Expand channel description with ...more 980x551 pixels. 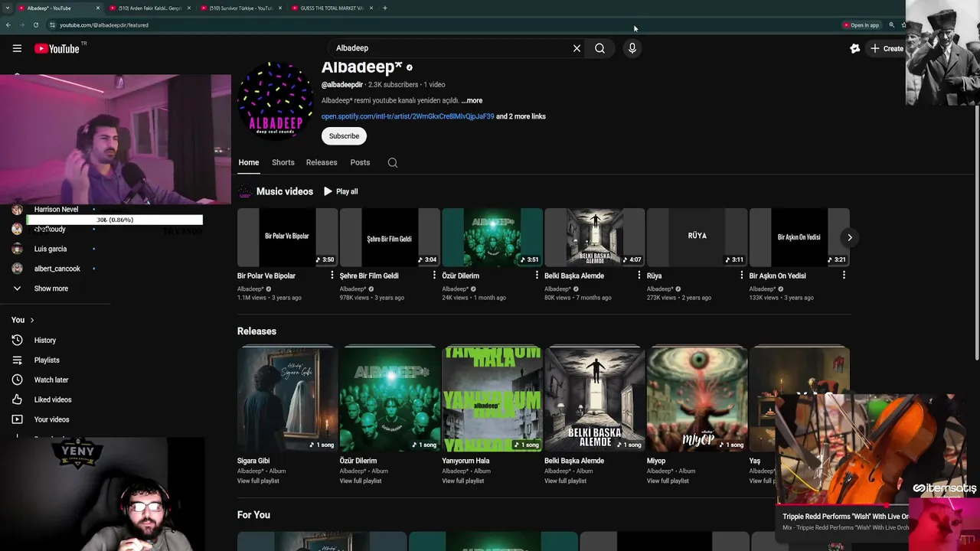pyautogui.click(x=472, y=100)
